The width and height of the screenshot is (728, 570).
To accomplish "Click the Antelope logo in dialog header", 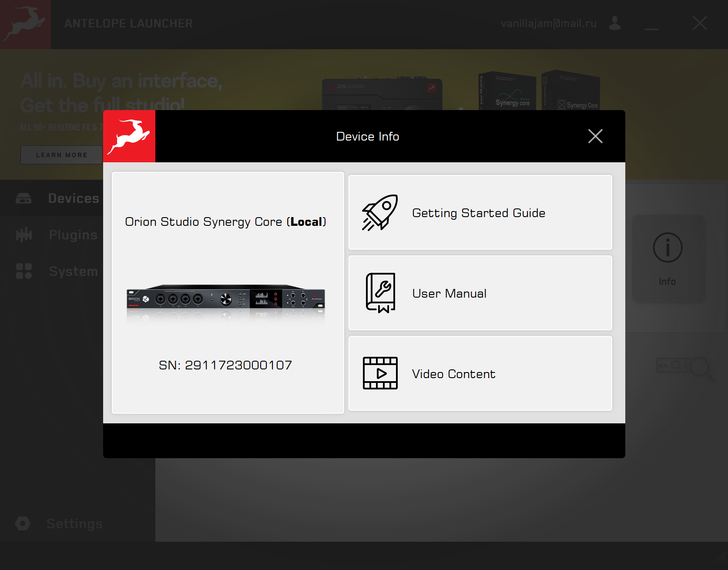I will [x=129, y=136].
